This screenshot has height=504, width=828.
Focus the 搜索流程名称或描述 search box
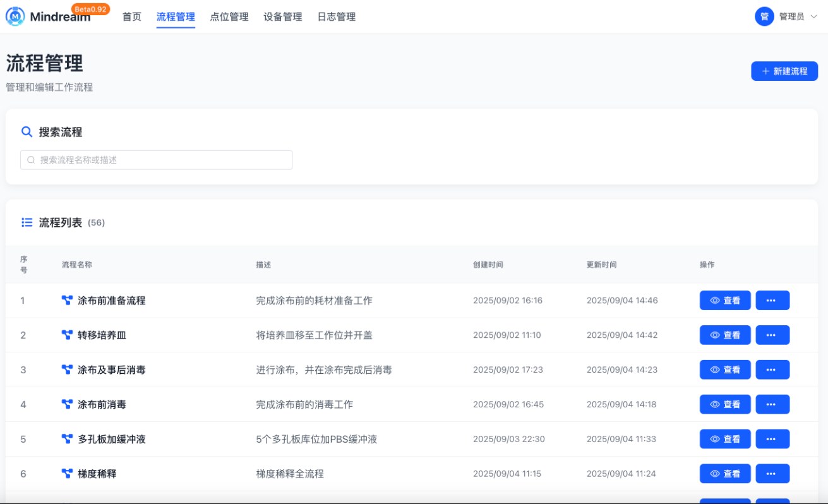[157, 160]
